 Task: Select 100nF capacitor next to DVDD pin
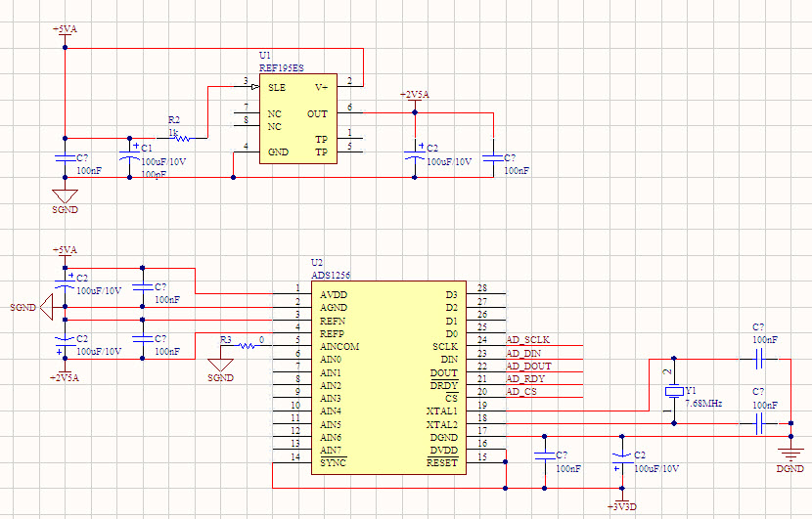click(x=544, y=455)
